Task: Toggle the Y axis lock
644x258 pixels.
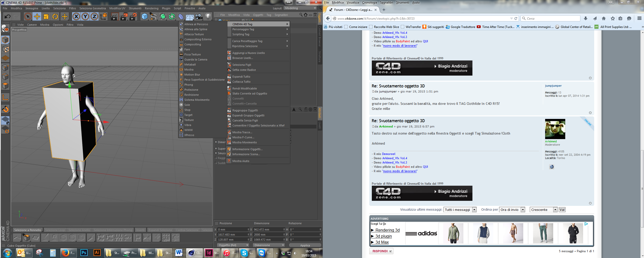Action: [85, 17]
